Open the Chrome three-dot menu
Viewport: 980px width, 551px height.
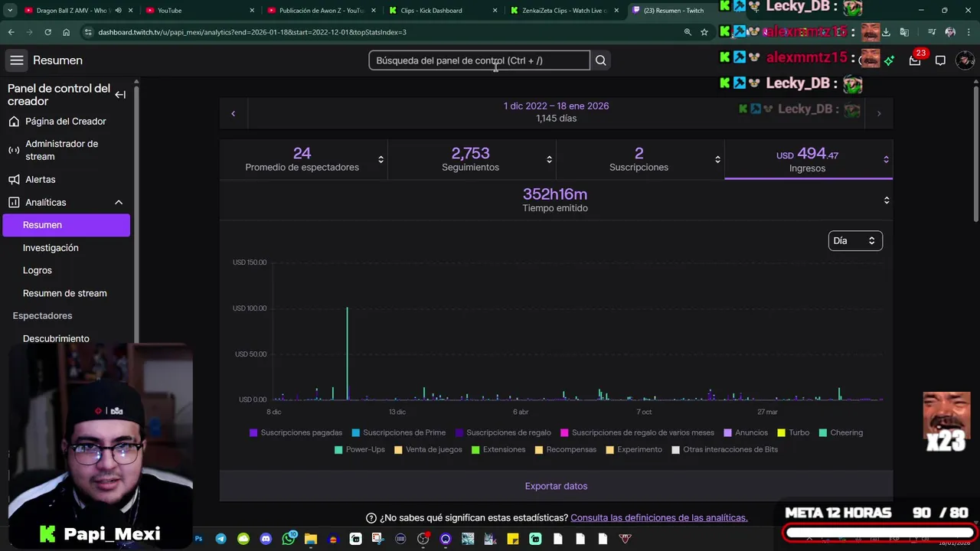click(969, 32)
